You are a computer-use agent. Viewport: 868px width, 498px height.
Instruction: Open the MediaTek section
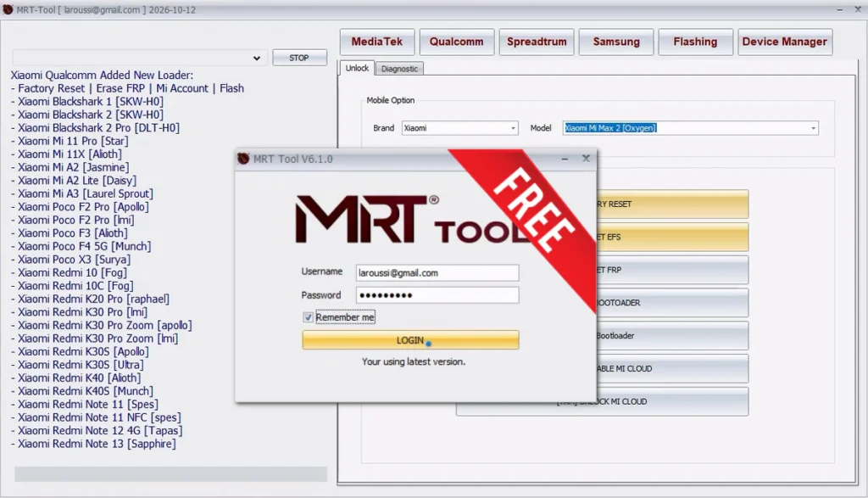[x=377, y=42]
